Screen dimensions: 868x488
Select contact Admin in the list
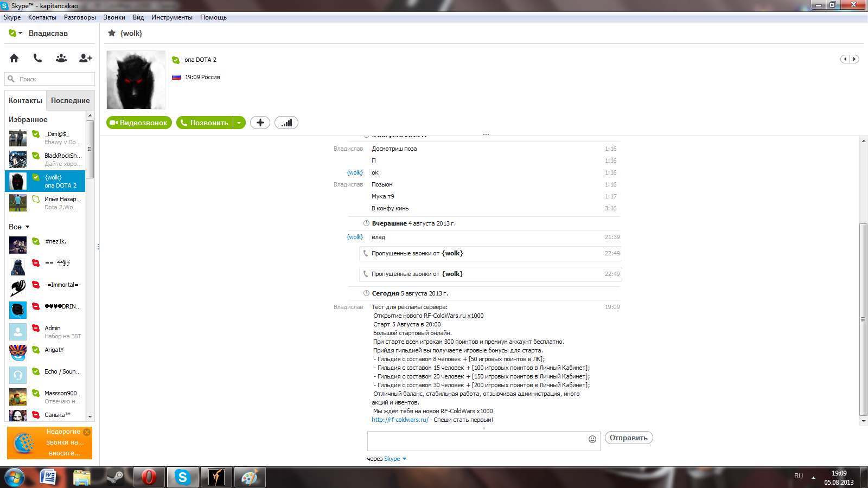pos(45,332)
